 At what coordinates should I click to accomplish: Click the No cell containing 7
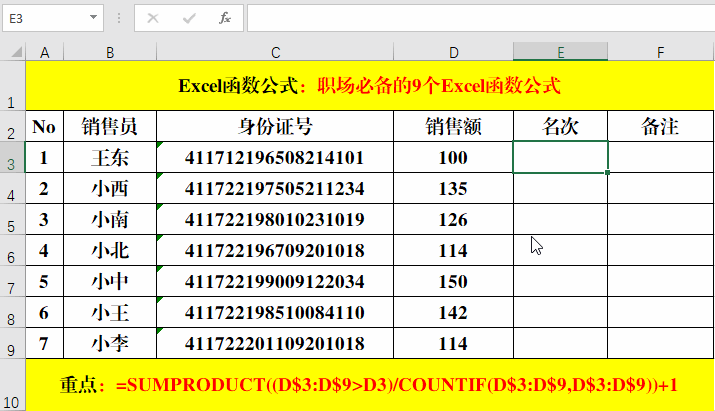click(45, 343)
